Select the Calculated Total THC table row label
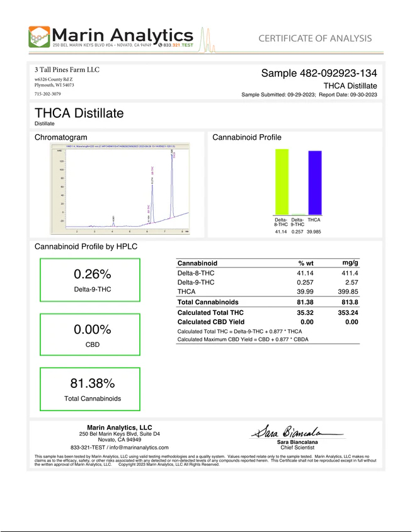The width and height of the screenshot is (412, 532). 210,312
